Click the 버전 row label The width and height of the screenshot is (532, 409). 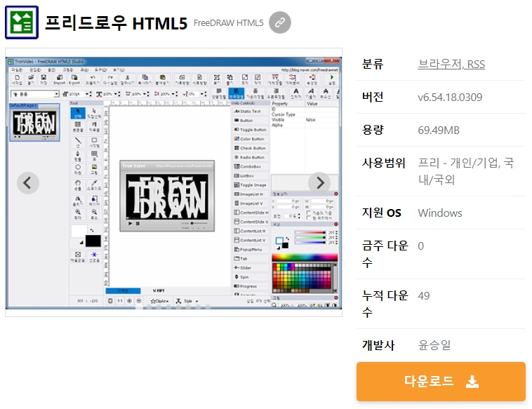coord(373,97)
